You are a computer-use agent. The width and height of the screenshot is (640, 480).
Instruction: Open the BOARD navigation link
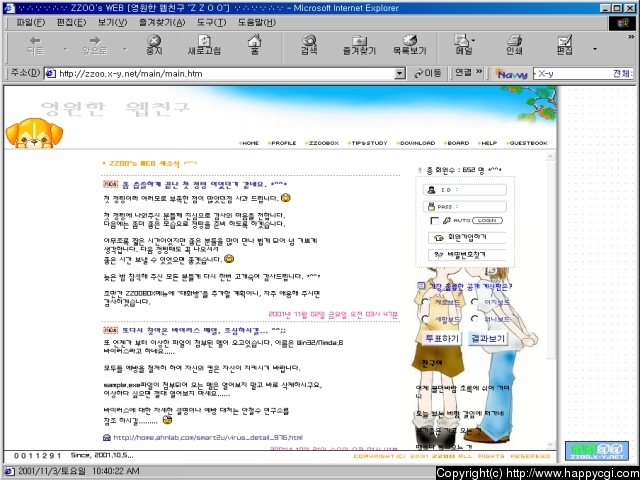point(457,143)
